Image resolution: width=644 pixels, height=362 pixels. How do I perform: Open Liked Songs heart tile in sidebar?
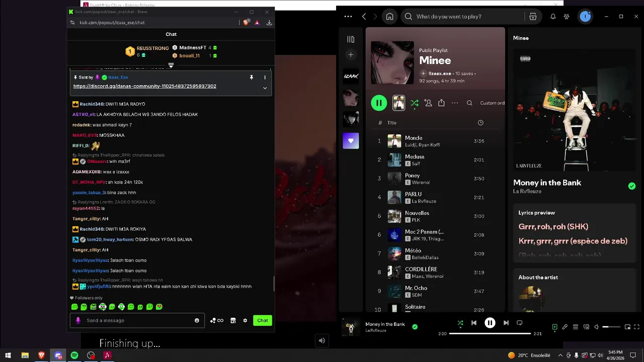coord(351,141)
